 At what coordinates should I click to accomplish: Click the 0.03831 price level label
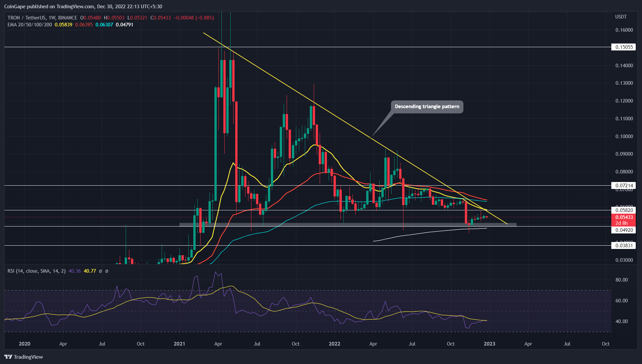624,245
